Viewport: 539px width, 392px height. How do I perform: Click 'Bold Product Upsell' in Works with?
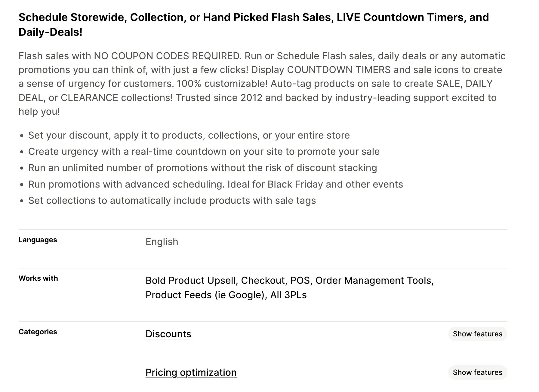pyautogui.click(x=190, y=280)
